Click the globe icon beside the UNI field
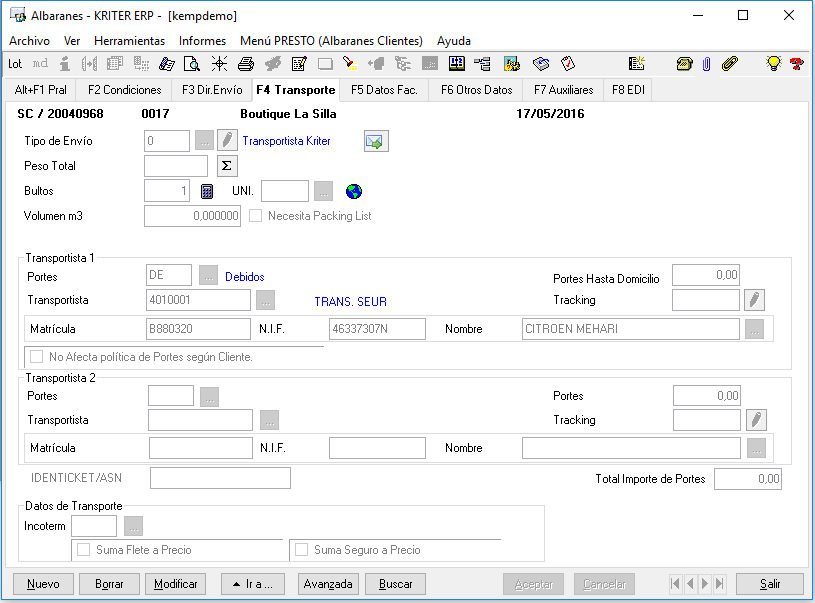 (x=353, y=191)
